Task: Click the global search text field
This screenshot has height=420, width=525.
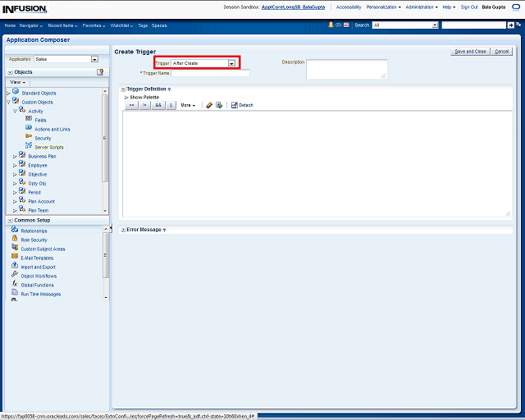Action: pyautogui.click(x=474, y=25)
